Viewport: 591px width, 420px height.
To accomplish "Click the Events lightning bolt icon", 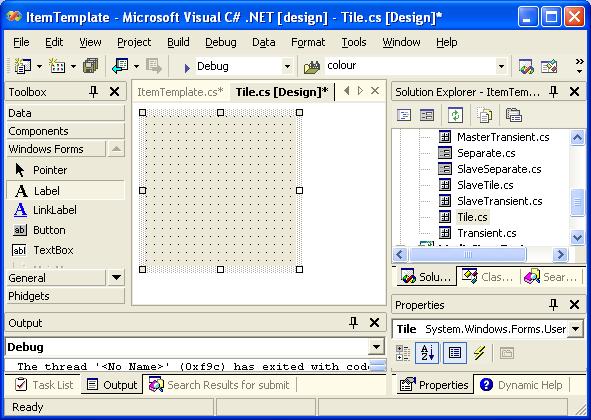I will click(x=479, y=353).
